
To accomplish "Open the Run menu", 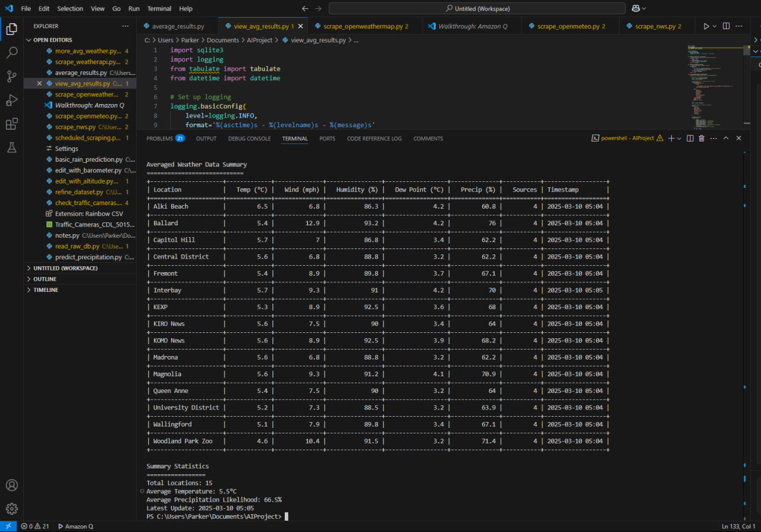I will tap(134, 8).
